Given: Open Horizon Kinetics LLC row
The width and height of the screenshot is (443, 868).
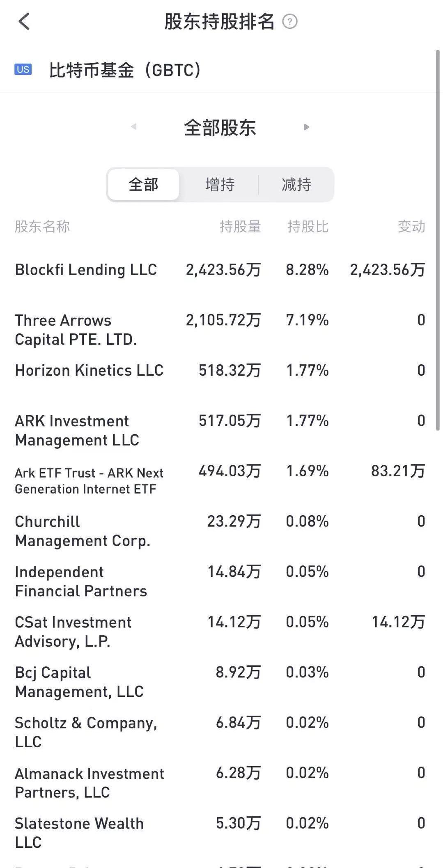Looking at the screenshot, I should [x=220, y=370].
